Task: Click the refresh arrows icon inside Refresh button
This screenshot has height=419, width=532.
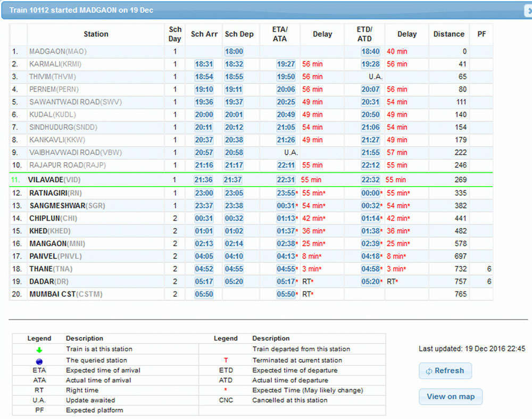Action: (429, 371)
